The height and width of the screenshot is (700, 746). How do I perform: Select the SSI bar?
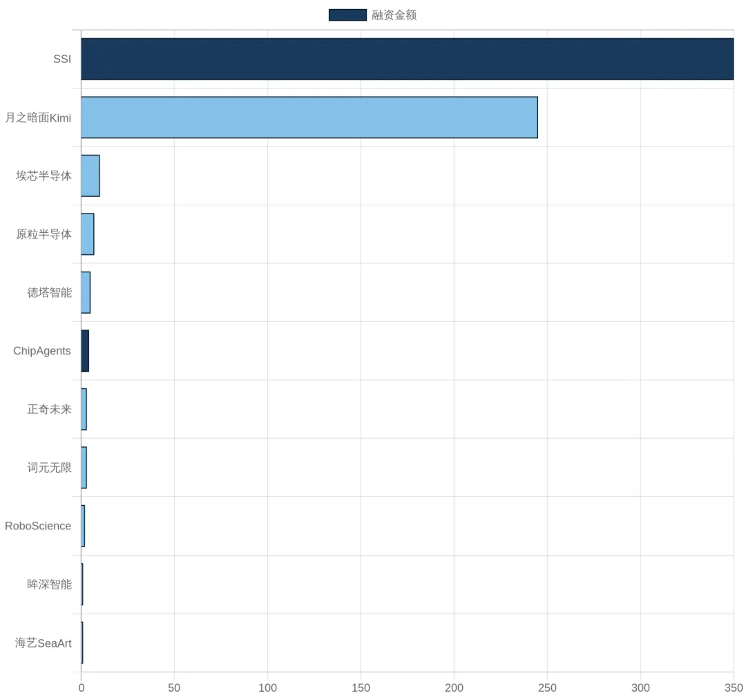point(408,59)
